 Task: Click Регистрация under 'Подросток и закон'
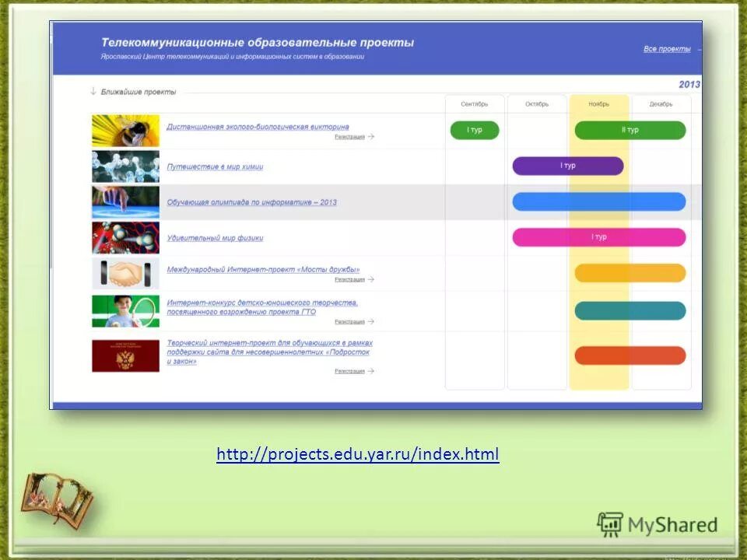tap(349, 371)
